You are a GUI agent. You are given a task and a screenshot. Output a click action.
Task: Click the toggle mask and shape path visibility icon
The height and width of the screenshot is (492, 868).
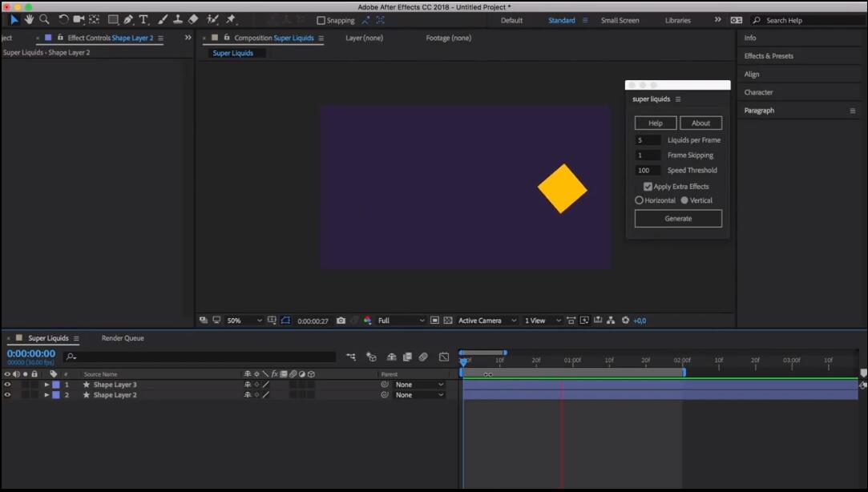pyautogui.click(x=285, y=321)
